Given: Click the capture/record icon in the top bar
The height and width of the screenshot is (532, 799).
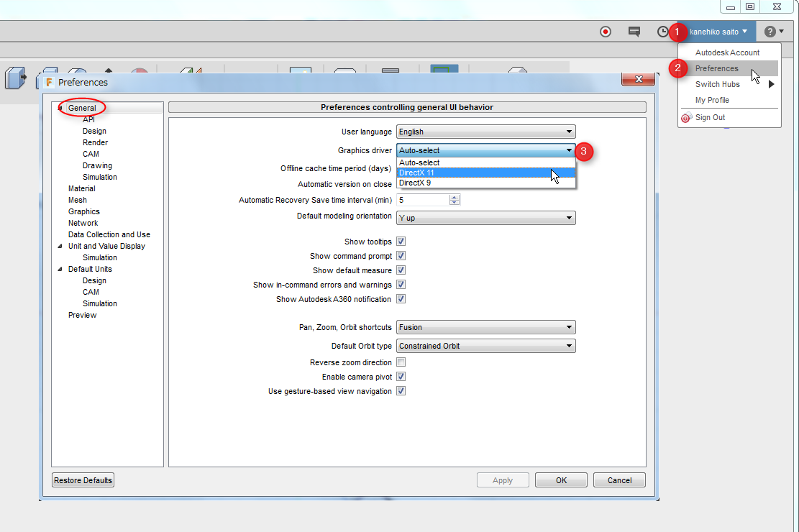Looking at the screenshot, I should click(x=605, y=32).
